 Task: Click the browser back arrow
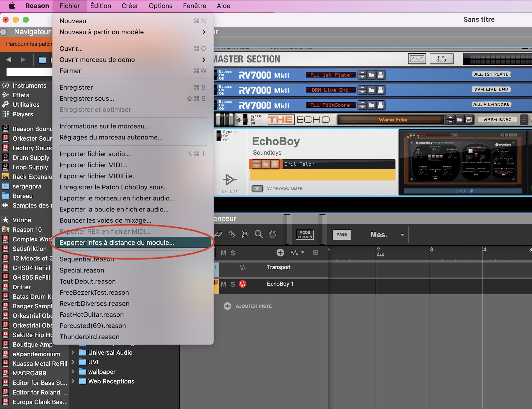pos(9,60)
